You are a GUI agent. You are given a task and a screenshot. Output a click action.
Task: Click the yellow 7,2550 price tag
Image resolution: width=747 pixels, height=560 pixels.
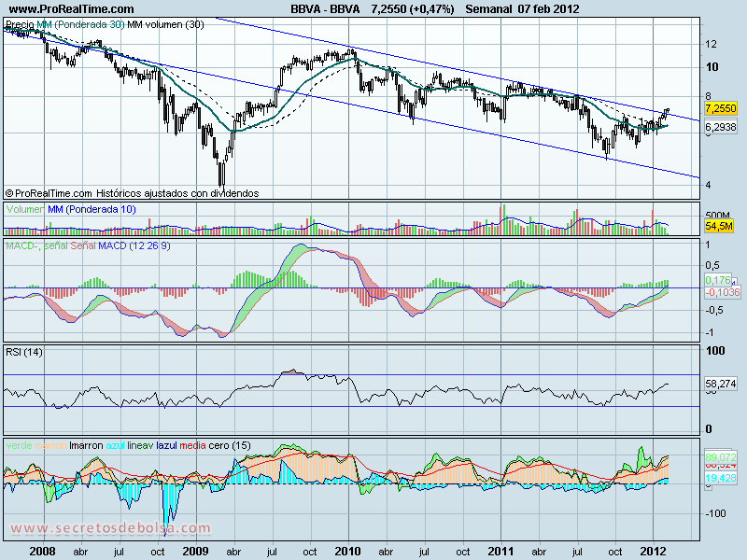click(720, 108)
